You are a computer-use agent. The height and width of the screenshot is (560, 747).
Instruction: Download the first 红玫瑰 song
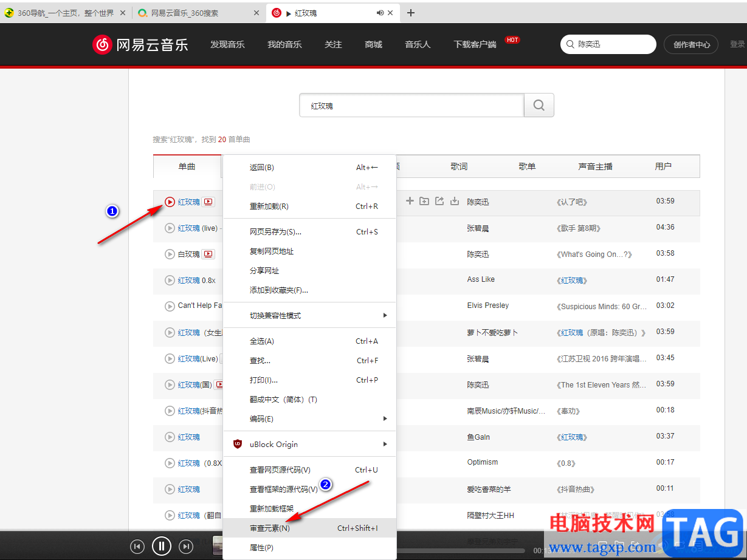coord(454,201)
